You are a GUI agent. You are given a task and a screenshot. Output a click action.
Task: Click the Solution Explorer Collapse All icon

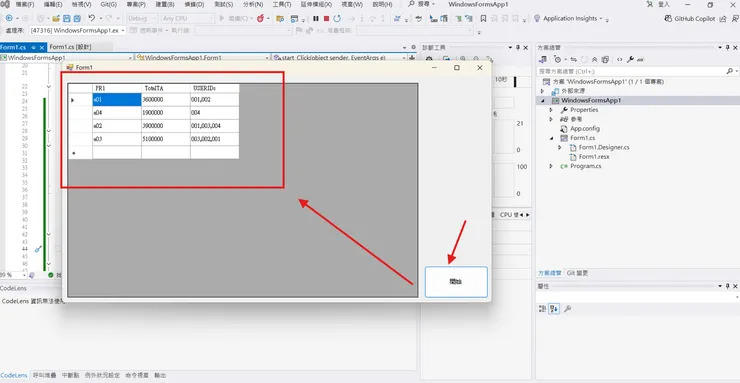(595, 59)
